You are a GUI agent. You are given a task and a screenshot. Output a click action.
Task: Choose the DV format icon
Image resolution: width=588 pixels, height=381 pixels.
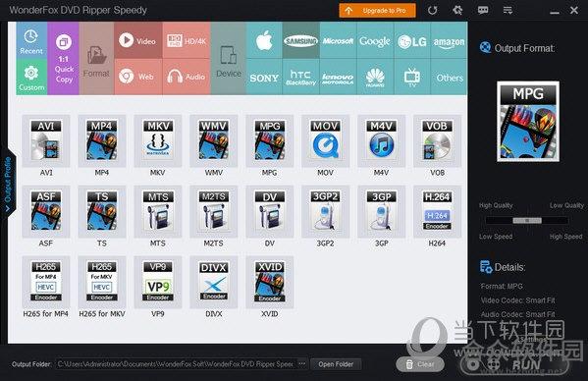tap(270, 211)
